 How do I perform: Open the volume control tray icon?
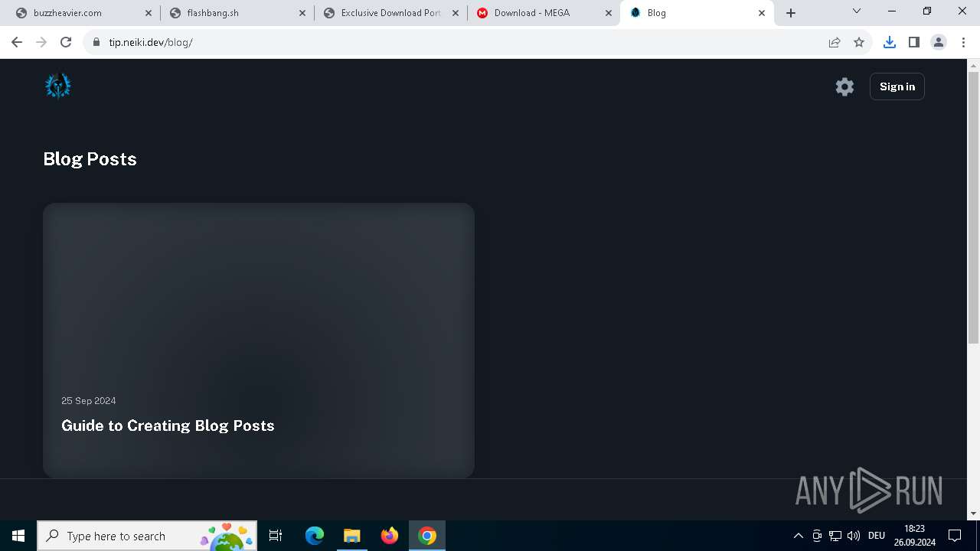point(854,536)
